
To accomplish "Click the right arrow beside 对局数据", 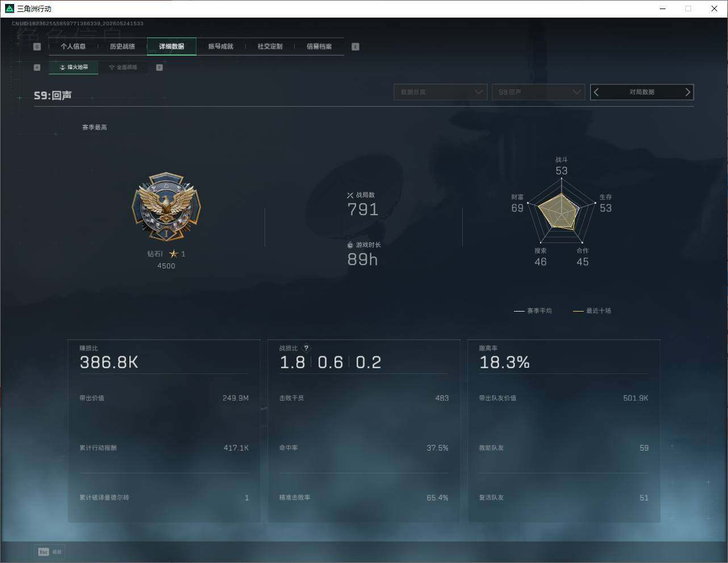I will pyautogui.click(x=688, y=92).
